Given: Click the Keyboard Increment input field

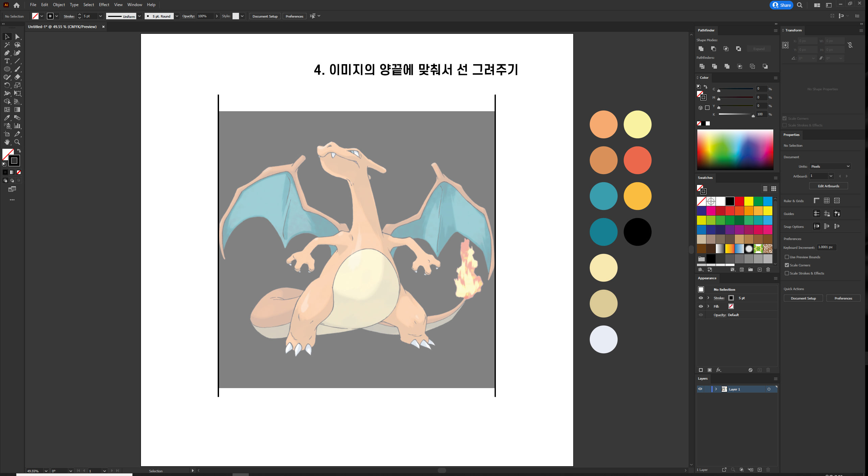Looking at the screenshot, I should pos(826,247).
